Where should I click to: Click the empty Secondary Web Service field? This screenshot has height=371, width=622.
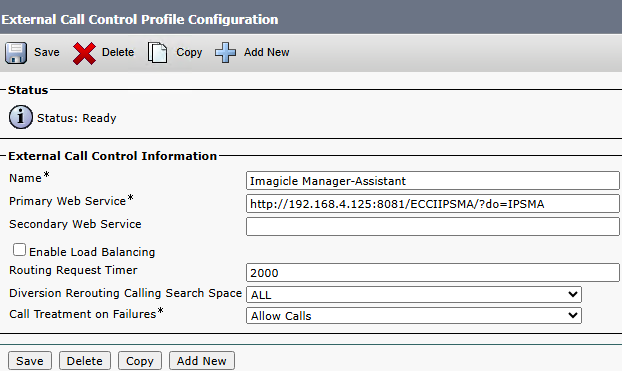(432, 226)
